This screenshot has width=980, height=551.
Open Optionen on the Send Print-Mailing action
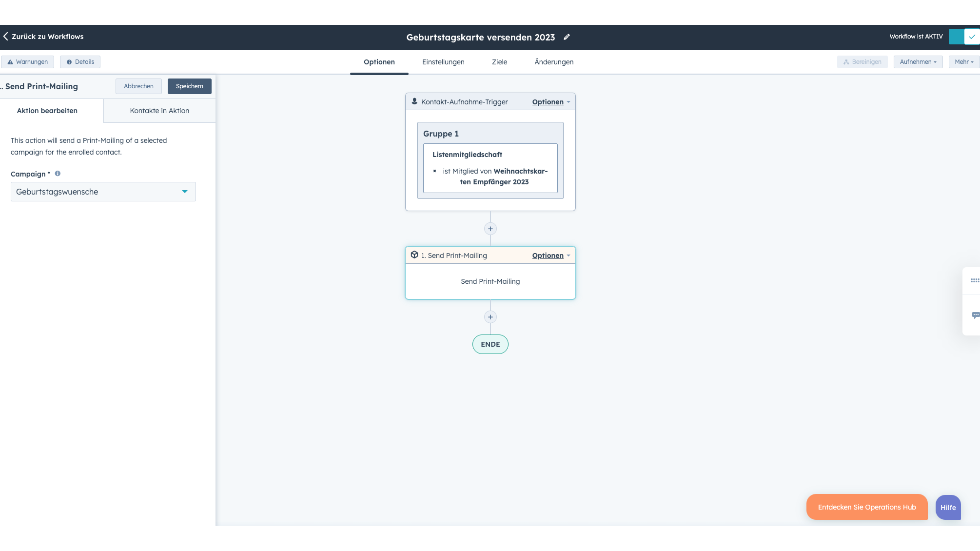click(x=548, y=255)
